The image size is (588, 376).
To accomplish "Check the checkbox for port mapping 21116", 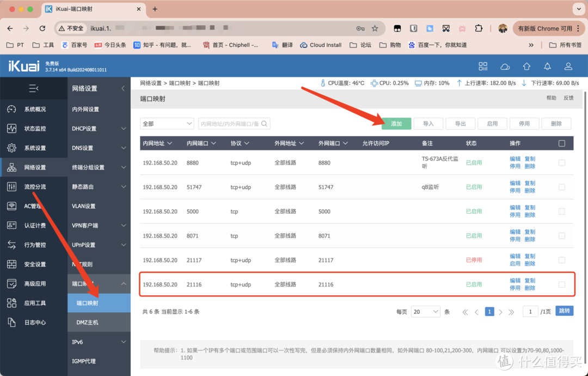I will tap(561, 284).
